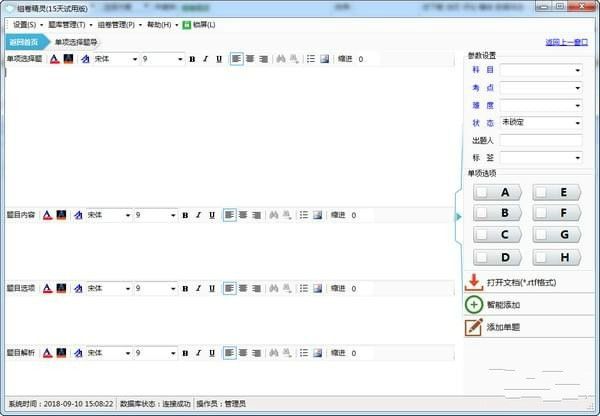Click font color icon in top toolbar
Screen dimensions: 600x416
(55, 59)
